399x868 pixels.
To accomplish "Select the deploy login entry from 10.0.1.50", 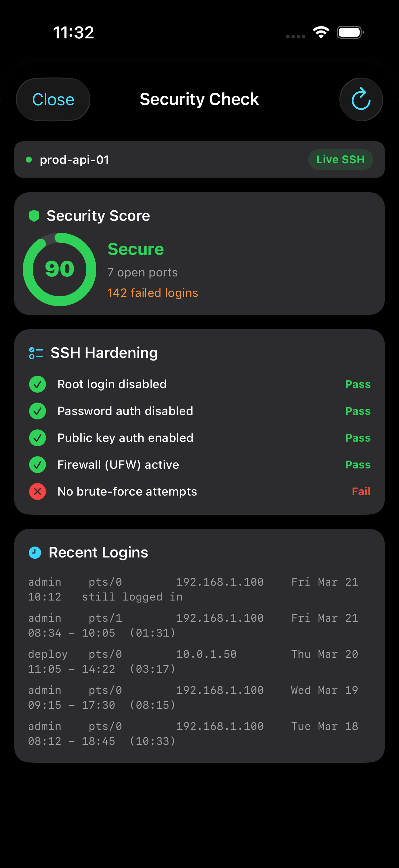I will coord(193,661).
